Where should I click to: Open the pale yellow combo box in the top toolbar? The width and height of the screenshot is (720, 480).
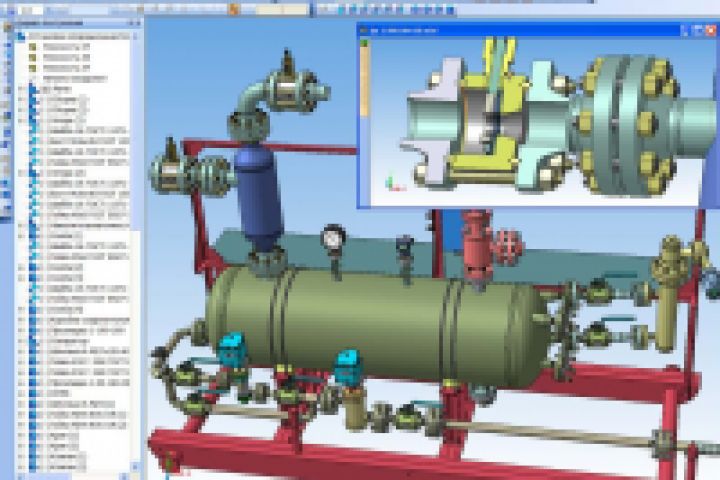click(282, 9)
